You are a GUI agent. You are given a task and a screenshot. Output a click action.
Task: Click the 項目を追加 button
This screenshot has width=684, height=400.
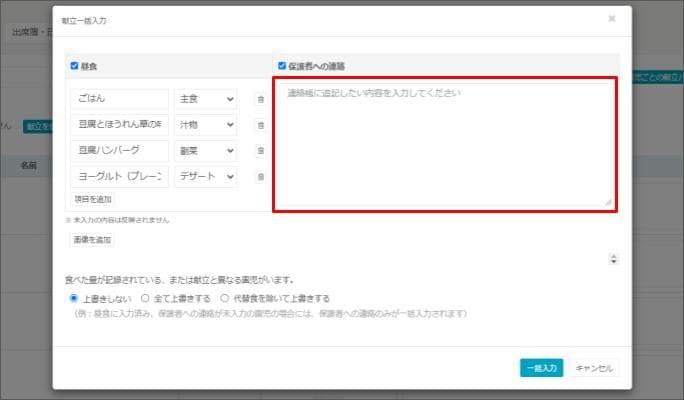pos(93,199)
